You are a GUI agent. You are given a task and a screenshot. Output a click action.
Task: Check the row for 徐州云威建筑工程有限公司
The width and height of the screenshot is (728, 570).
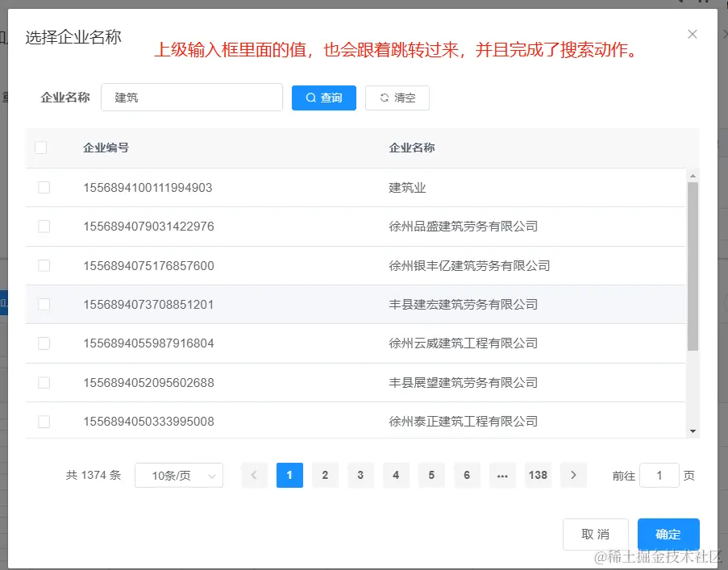tap(44, 343)
